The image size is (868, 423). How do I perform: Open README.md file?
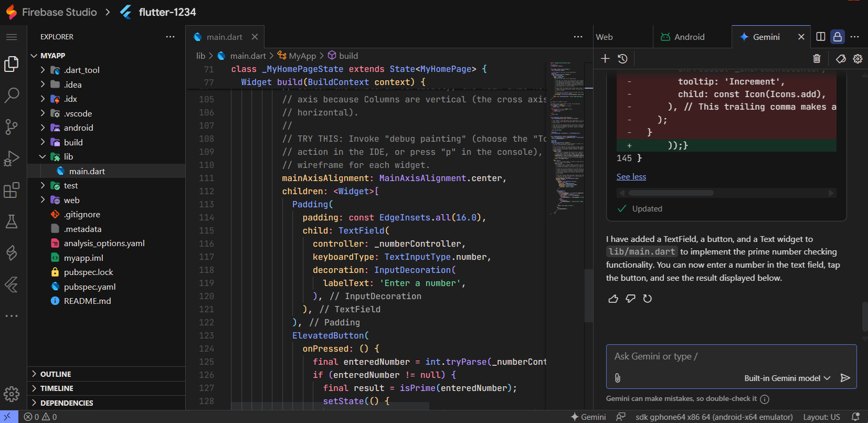[x=107, y=301]
